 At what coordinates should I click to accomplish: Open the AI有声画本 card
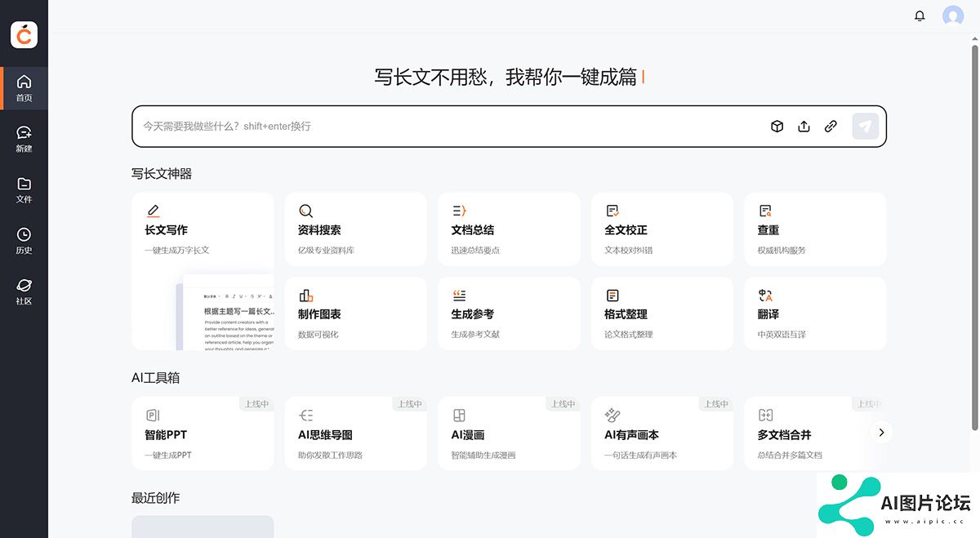(662, 434)
